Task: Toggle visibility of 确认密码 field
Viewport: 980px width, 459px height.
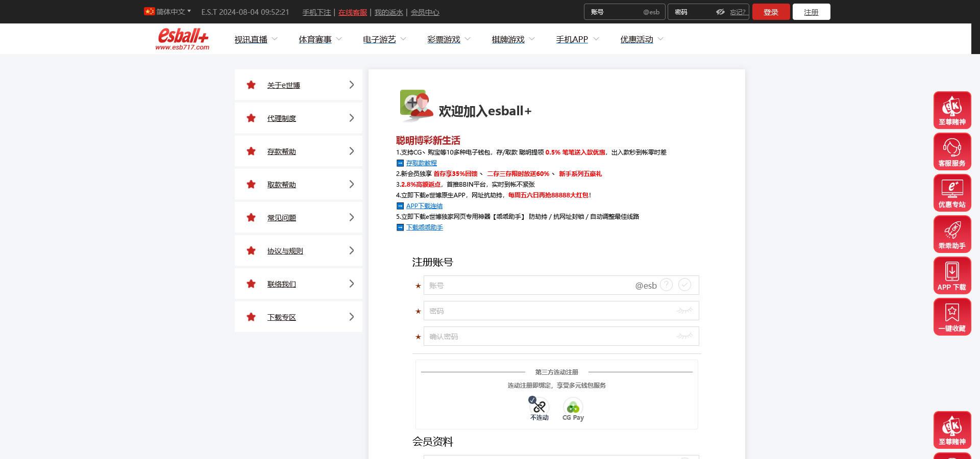Action: (684, 336)
